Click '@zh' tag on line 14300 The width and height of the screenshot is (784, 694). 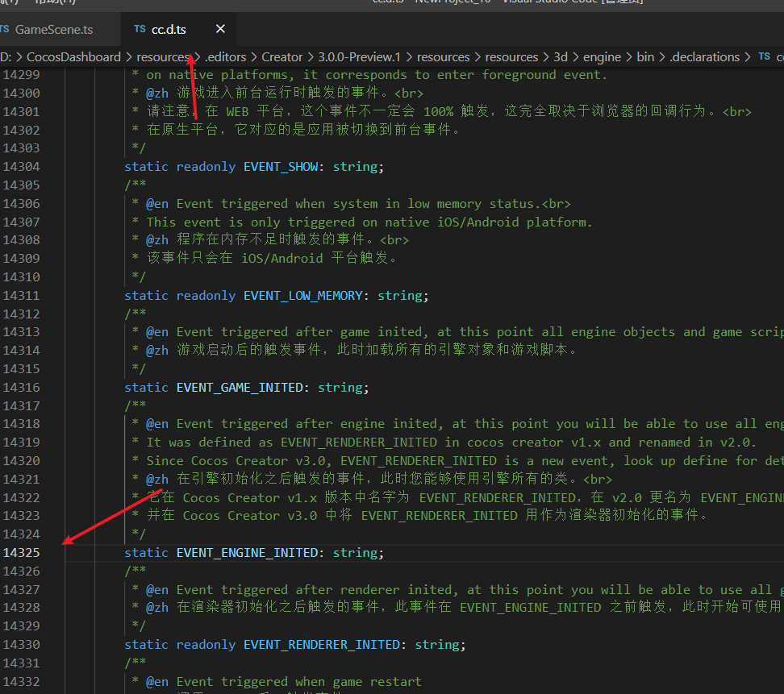point(157,93)
